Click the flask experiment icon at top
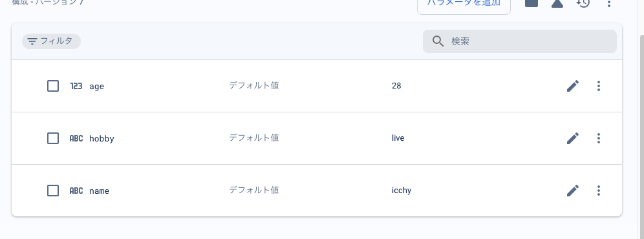Viewport: 644px width, 239px height. click(x=557, y=3)
